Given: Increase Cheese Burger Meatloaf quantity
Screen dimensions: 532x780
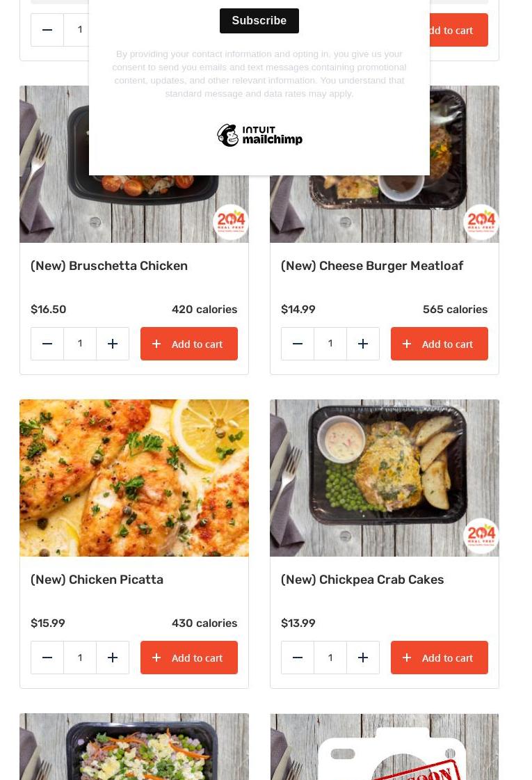Looking at the screenshot, I should (363, 344).
